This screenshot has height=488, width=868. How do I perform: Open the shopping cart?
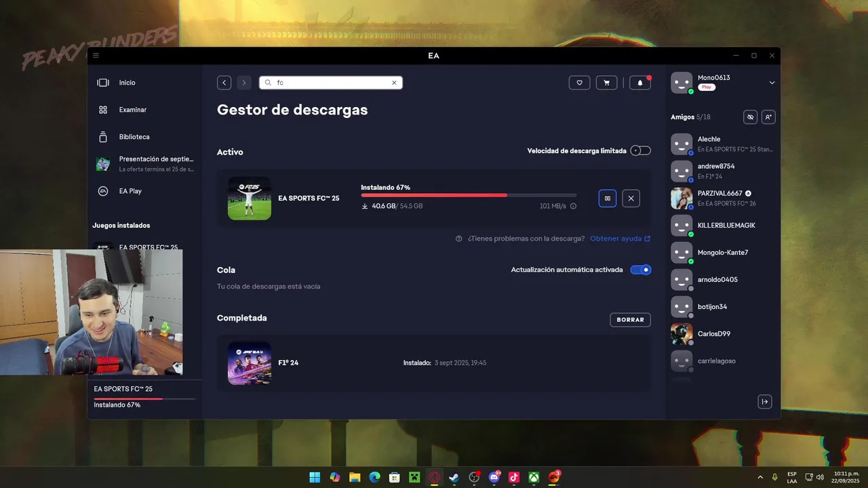point(606,83)
